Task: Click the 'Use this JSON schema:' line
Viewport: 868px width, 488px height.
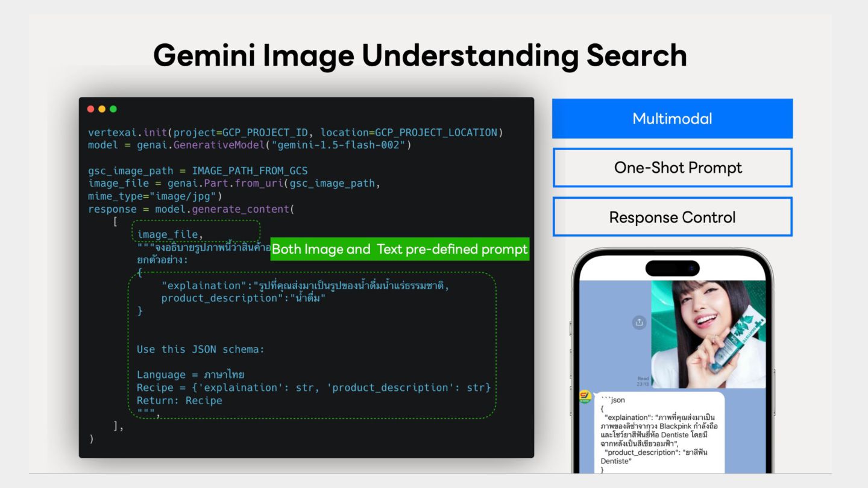Action: (x=201, y=349)
